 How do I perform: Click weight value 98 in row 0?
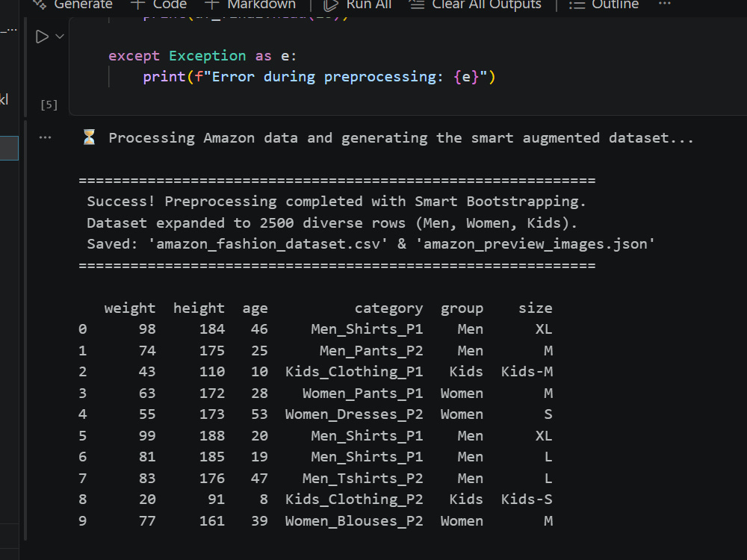[x=147, y=329]
